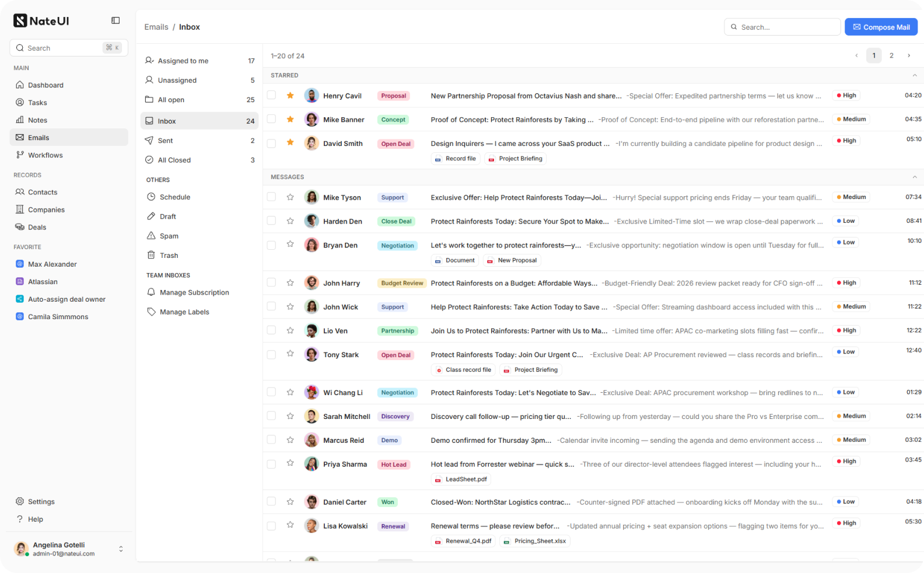
Task: Check the Sarah Mitchell email row
Action: (x=271, y=415)
